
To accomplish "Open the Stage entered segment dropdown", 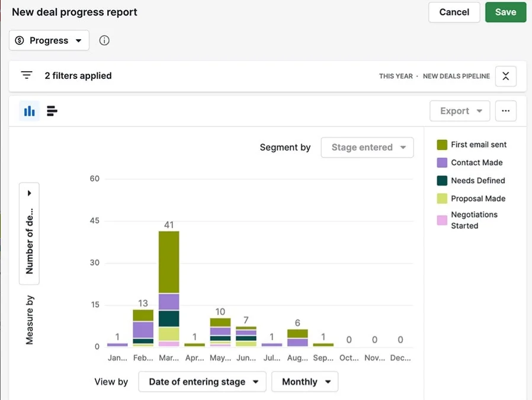I will [367, 148].
